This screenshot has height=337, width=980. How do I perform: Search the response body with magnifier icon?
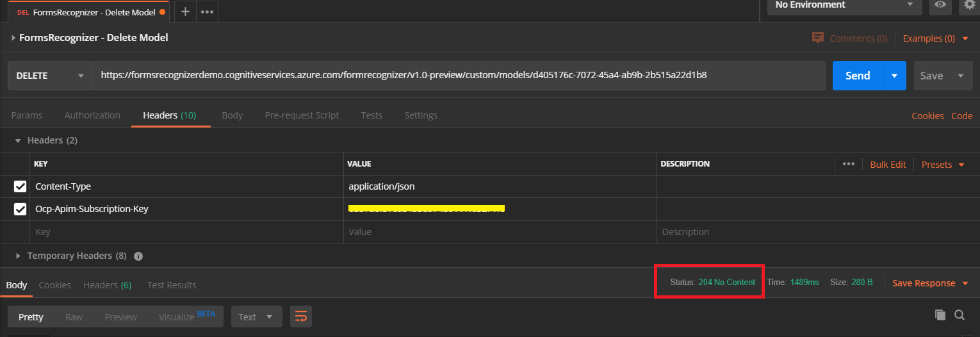coord(960,315)
